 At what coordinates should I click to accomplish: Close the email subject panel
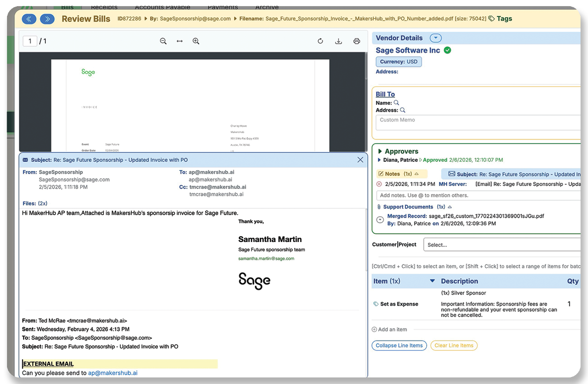(360, 160)
